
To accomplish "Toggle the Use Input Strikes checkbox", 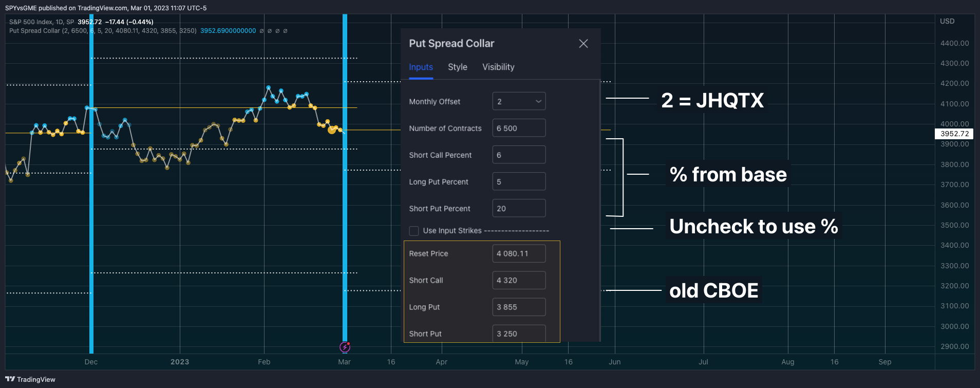I will 414,231.
